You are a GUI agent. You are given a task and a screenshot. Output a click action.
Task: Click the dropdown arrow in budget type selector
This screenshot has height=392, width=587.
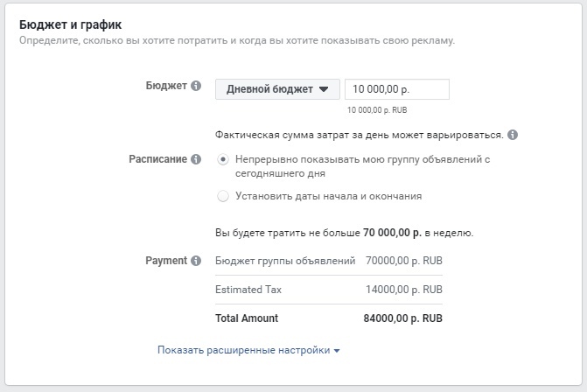[x=324, y=89]
